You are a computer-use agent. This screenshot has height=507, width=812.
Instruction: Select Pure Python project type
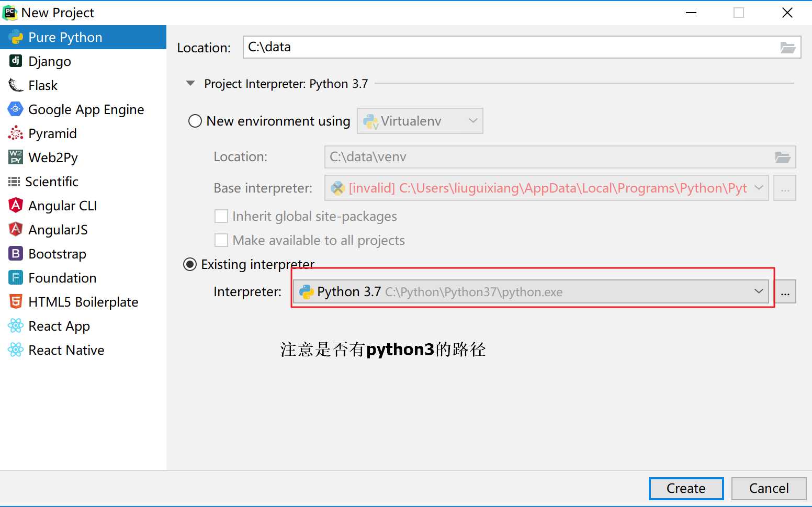[83, 37]
